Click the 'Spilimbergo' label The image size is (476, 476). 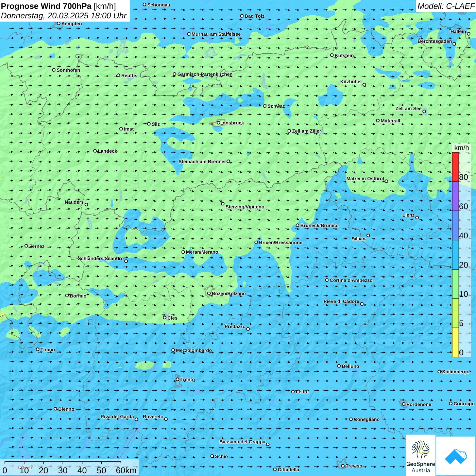[x=456, y=372]
